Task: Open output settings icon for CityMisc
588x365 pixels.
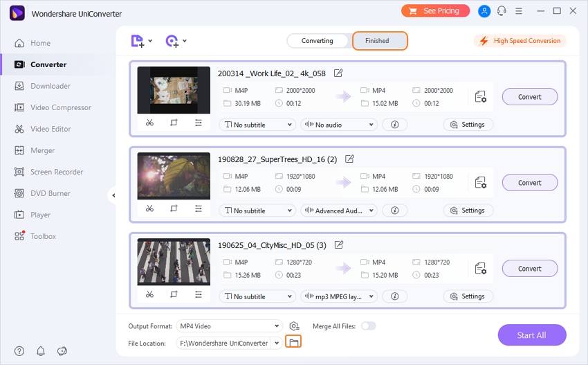Action: [480, 269]
